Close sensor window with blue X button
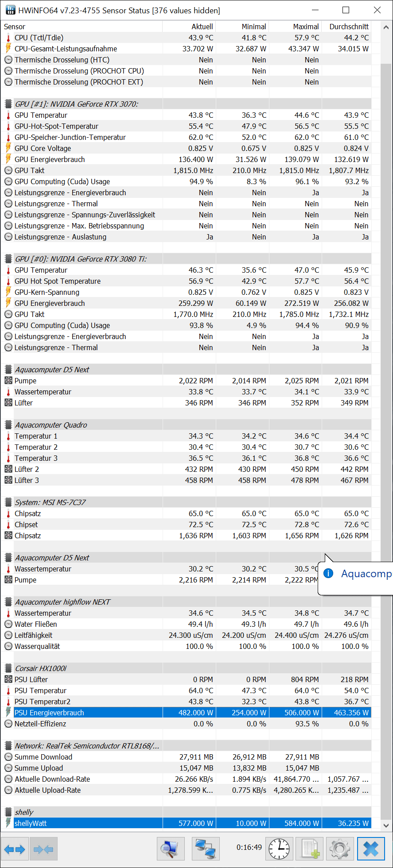393x868 pixels. pyautogui.click(x=371, y=849)
